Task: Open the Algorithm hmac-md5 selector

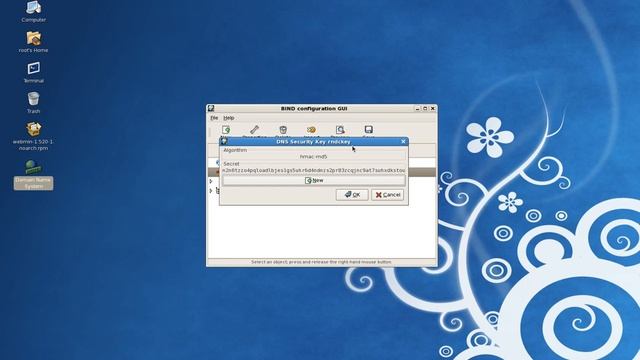Action: pyautogui.click(x=313, y=156)
